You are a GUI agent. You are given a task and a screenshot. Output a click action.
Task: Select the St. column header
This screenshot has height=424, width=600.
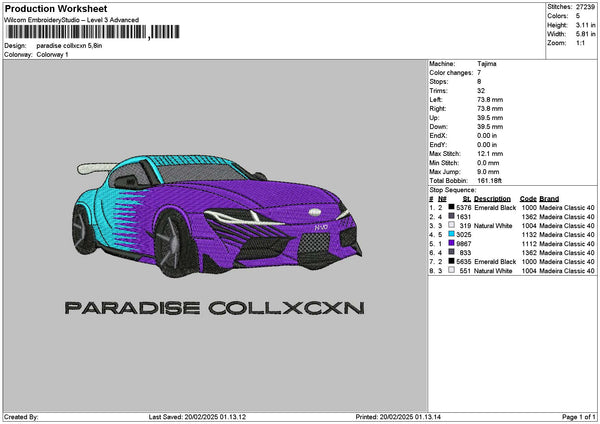(x=466, y=199)
